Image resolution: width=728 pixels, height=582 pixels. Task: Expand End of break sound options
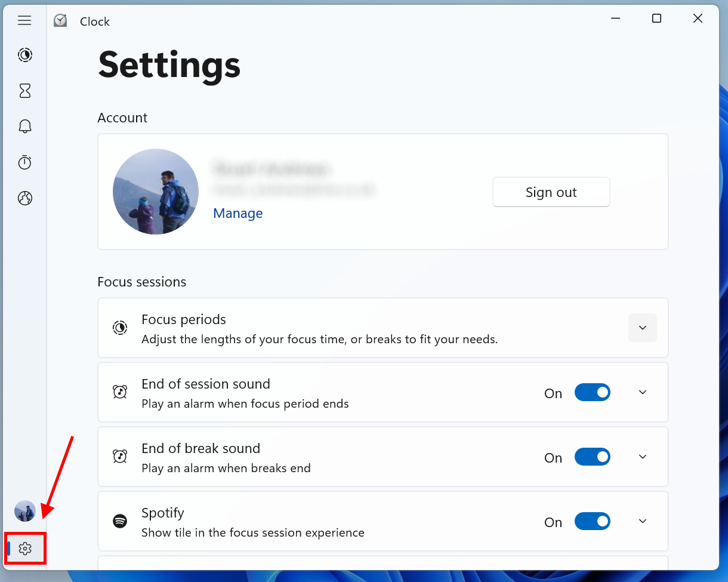click(642, 457)
